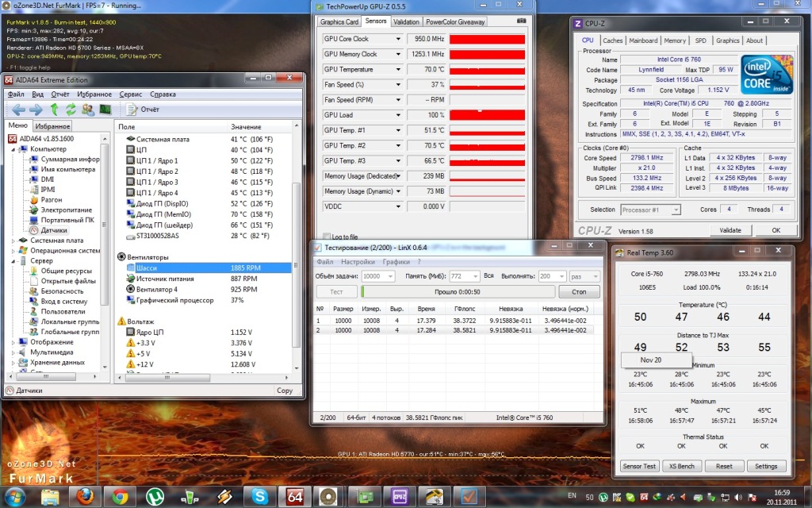Open Google Chrome from the taskbar

(120, 497)
